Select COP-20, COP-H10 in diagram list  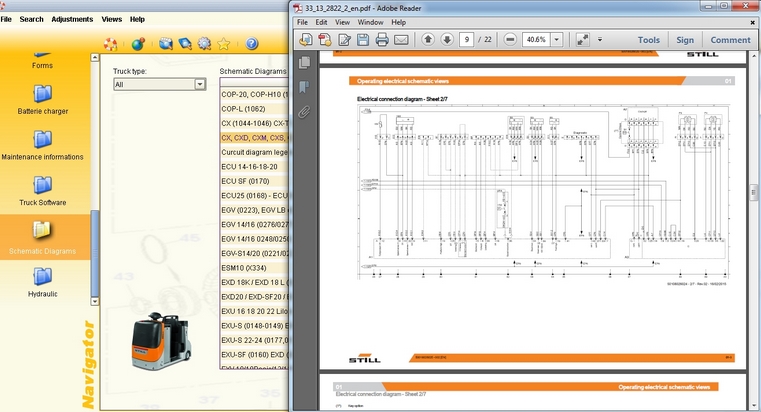pos(254,95)
